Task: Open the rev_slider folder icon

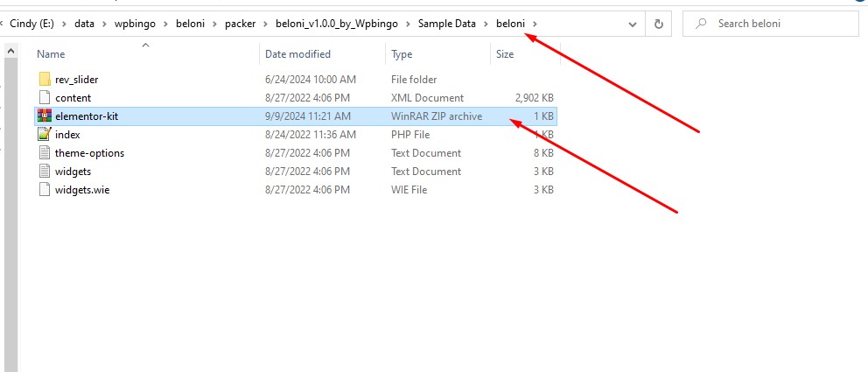Action: tap(45, 80)
